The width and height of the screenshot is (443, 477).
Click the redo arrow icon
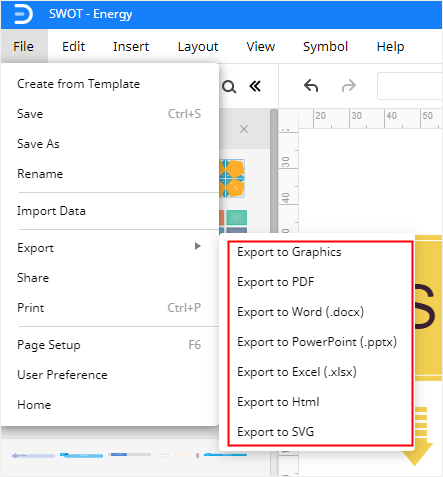(349, 86)
